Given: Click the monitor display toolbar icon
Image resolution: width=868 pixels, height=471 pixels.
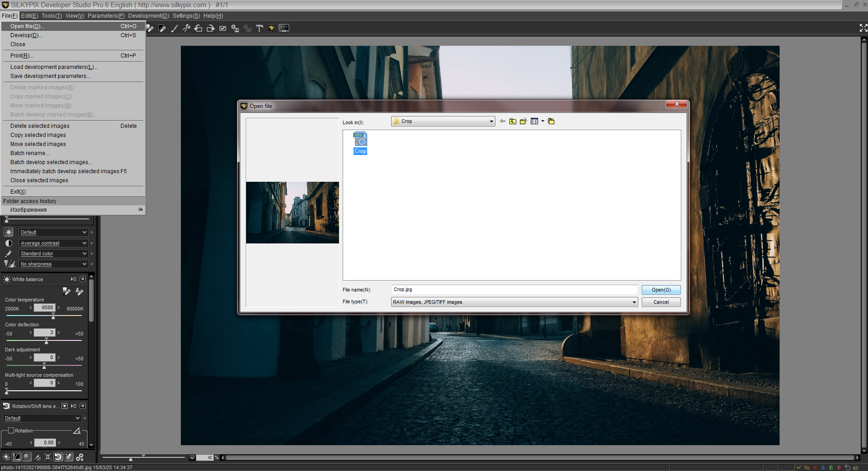Looking at the screenshot, I should (x=284, y=28).
